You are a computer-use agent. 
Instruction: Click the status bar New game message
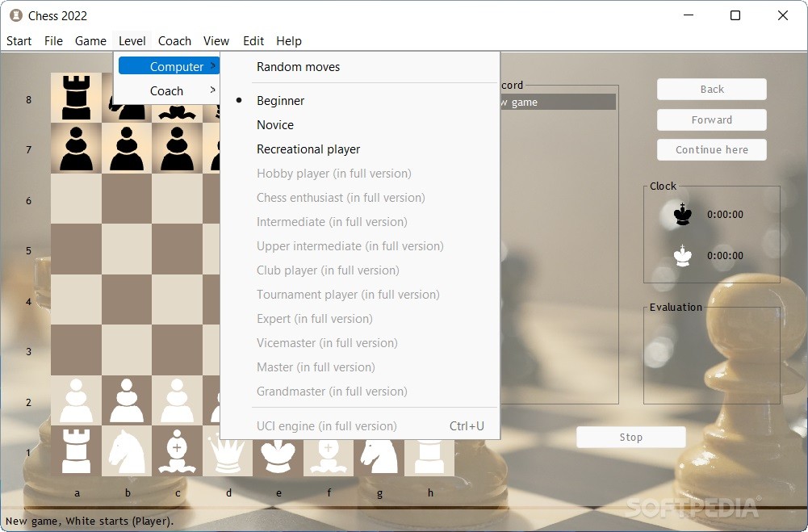[x=90, y=521]
